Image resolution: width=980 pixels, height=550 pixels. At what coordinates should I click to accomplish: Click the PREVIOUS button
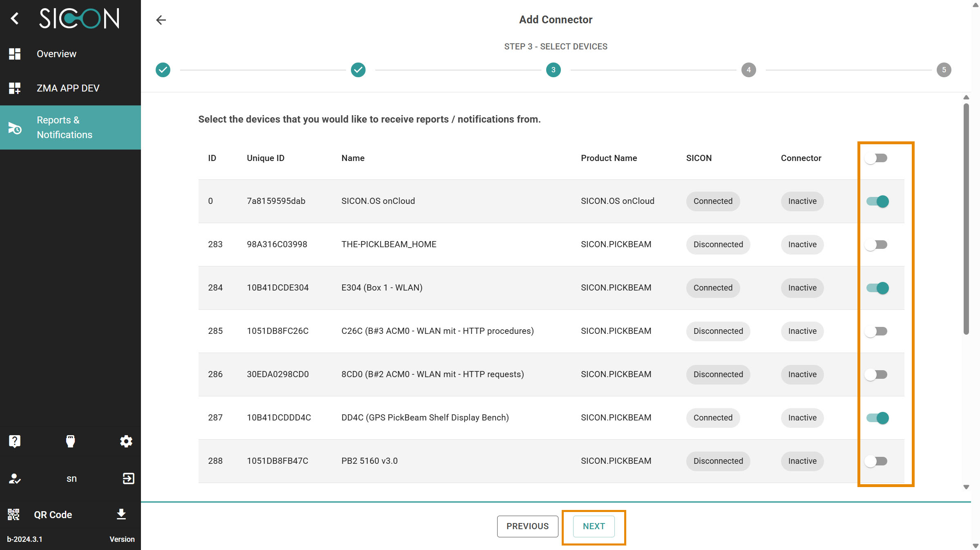527,526
